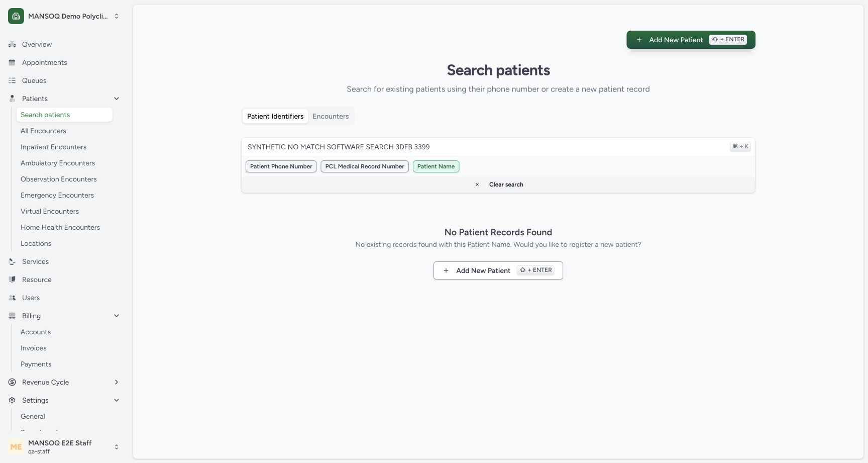Image resolution: width=868 pixels, height=463 pixels.
Task: Click the Users group icon
Action: coord(12,298)
